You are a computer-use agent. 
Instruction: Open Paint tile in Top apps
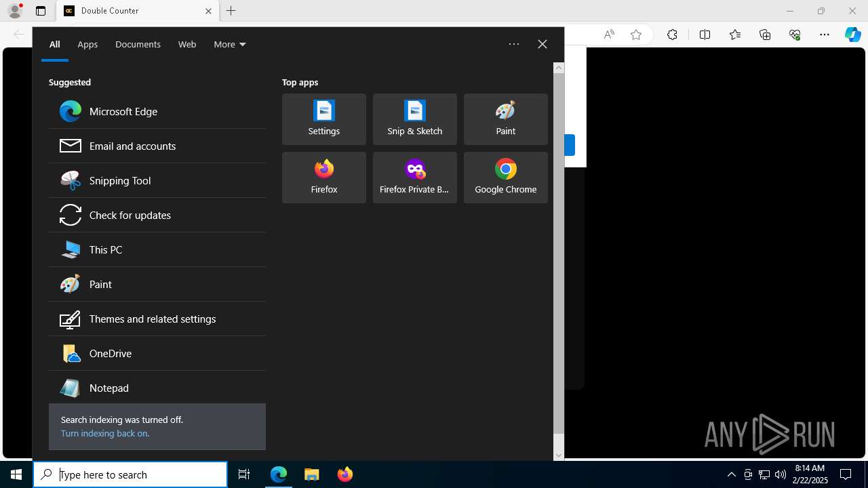pyautogui.click(x=506, y=119)
